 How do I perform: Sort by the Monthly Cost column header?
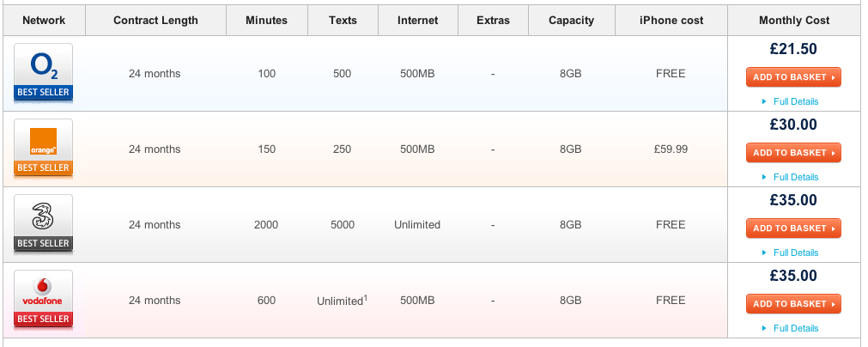[794, 20]
